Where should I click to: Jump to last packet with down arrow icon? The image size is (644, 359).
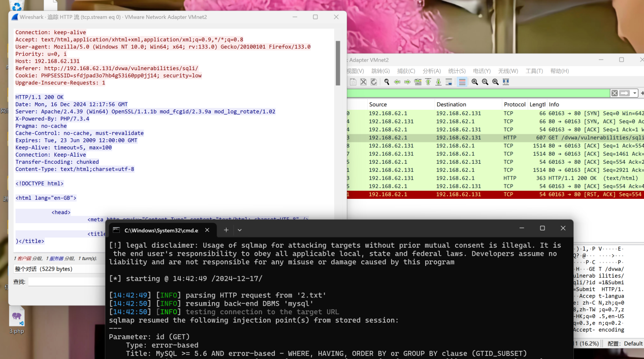(x=438, y=82)
